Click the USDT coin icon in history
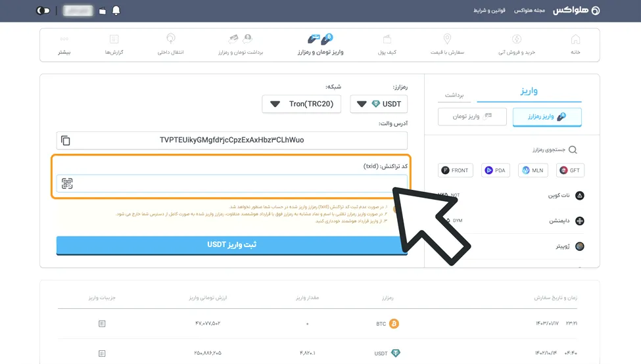The image size is (641, 364). coord(396,353)
